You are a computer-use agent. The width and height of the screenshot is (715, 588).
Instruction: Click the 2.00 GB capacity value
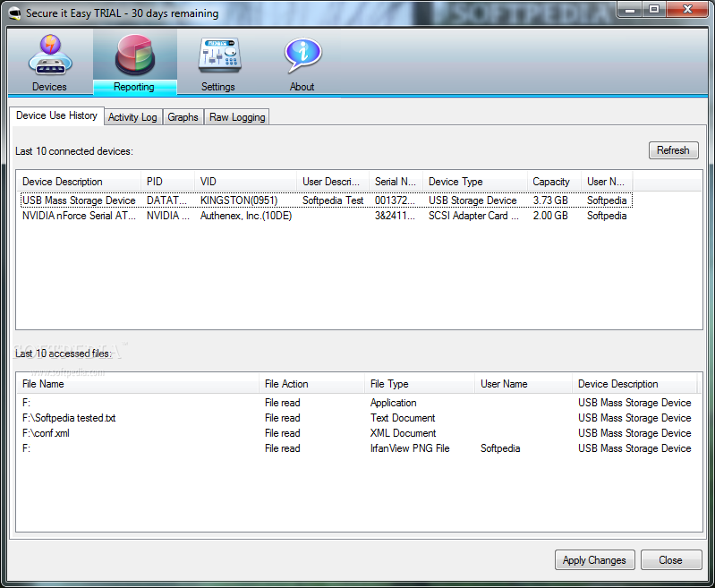pyautogui.click(x=550, y=216)
